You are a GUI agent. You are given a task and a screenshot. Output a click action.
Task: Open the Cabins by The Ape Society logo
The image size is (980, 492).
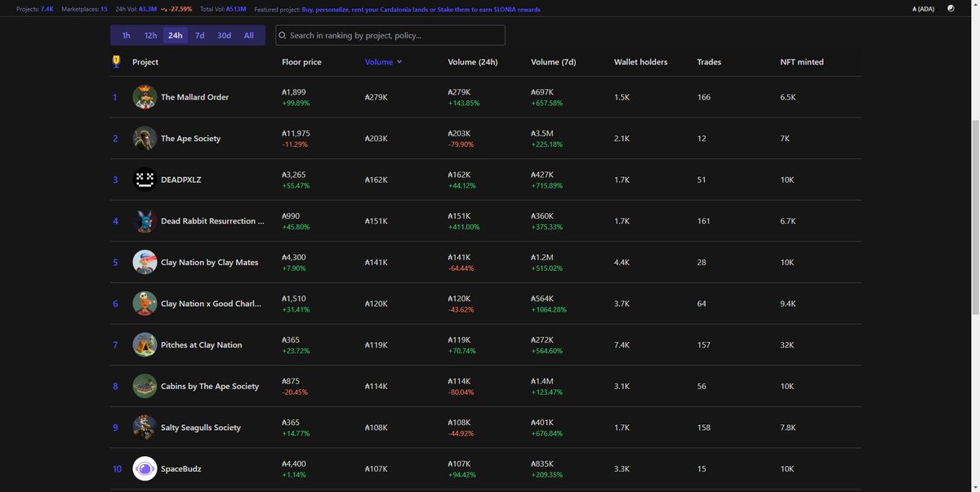tap(144, 385)
